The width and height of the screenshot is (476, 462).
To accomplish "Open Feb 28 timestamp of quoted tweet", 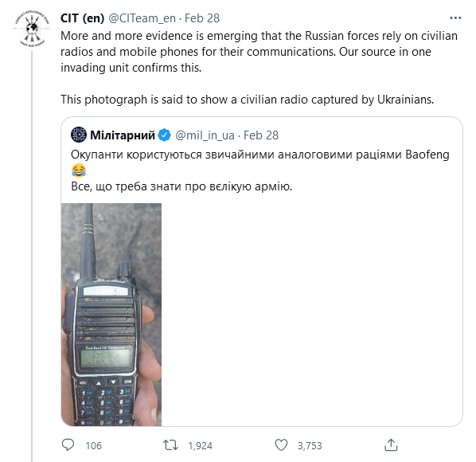I will pyautogui.click(x=261, y=135).
